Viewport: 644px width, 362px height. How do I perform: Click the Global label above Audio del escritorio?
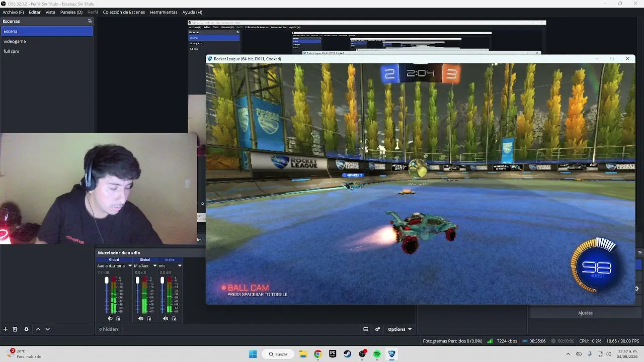coord(114,260)
